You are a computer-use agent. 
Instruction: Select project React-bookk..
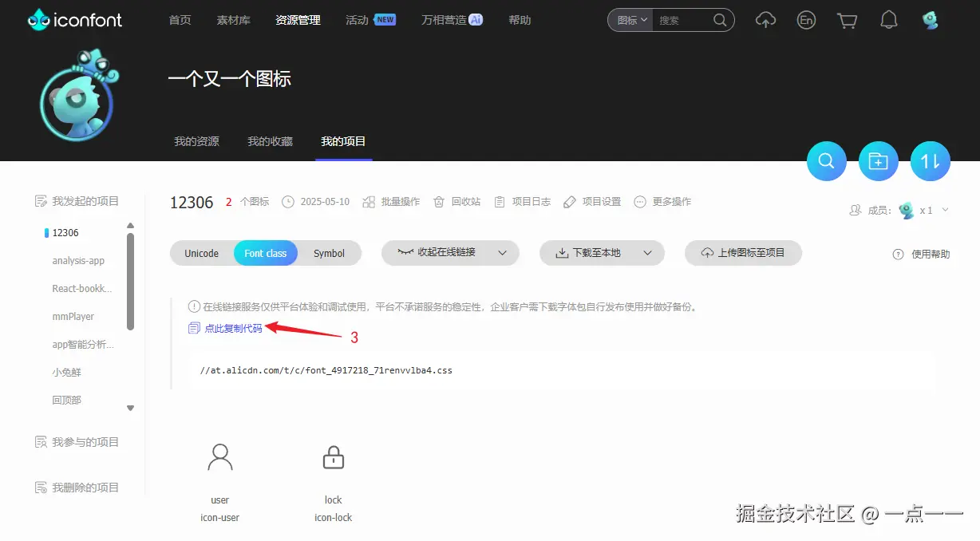coord(82,289)
